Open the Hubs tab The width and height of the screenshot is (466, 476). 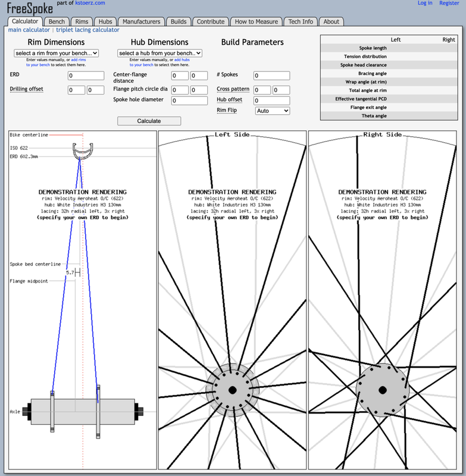click(105, 21)
